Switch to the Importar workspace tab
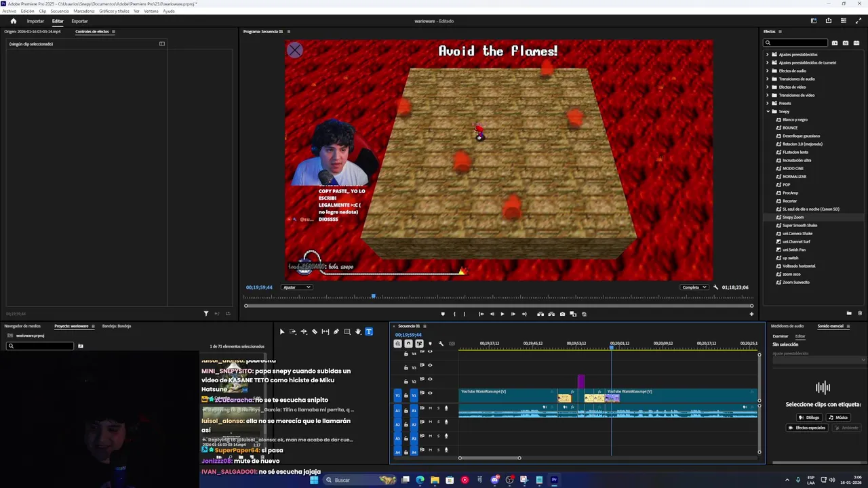 pos(35,21)
